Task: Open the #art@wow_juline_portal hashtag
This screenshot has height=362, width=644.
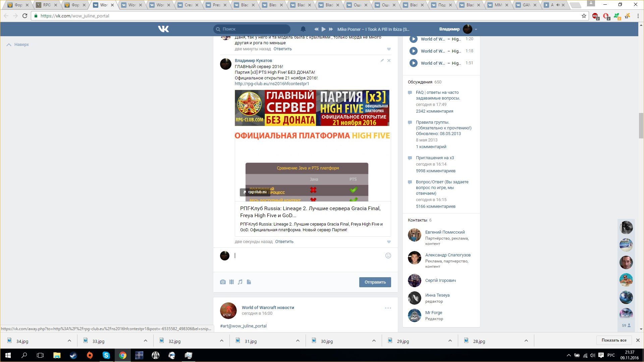Action: (x=243, y=326)
